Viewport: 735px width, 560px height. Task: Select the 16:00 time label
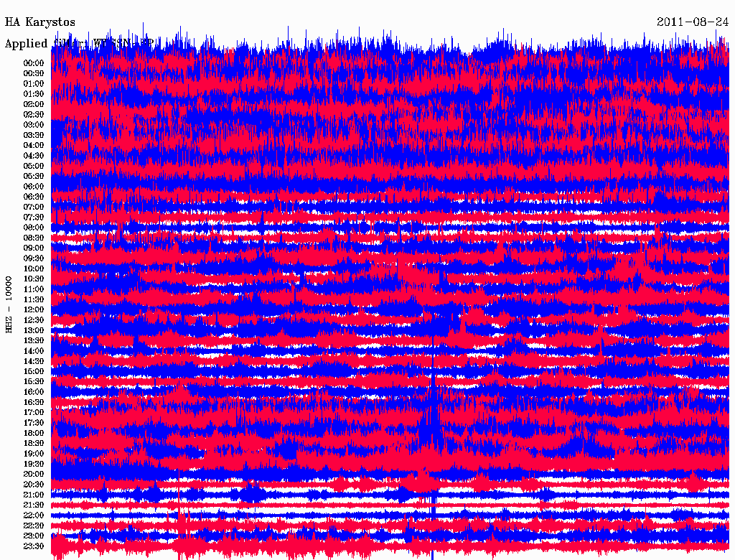click(34, 392)
